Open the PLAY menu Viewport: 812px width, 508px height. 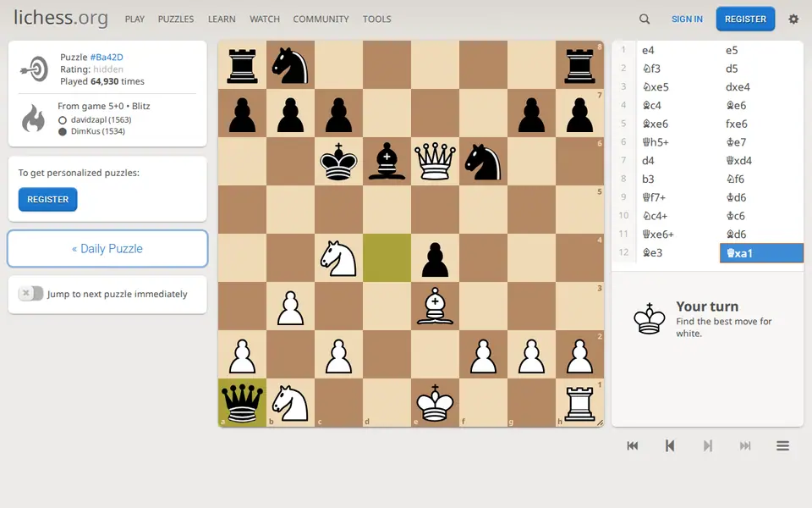134,19
